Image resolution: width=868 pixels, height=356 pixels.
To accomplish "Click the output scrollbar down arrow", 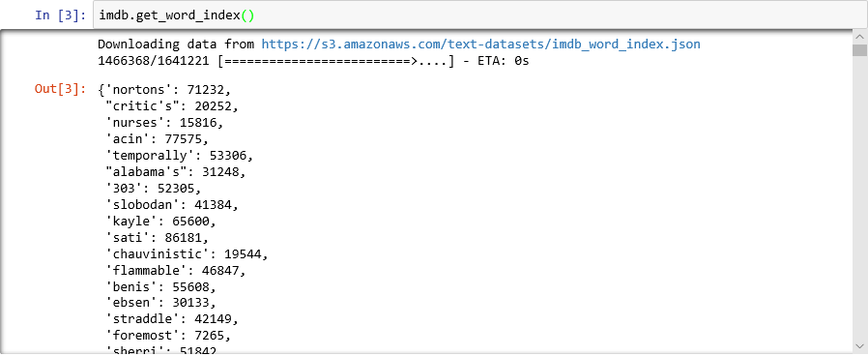I will (x=859, y=345).
